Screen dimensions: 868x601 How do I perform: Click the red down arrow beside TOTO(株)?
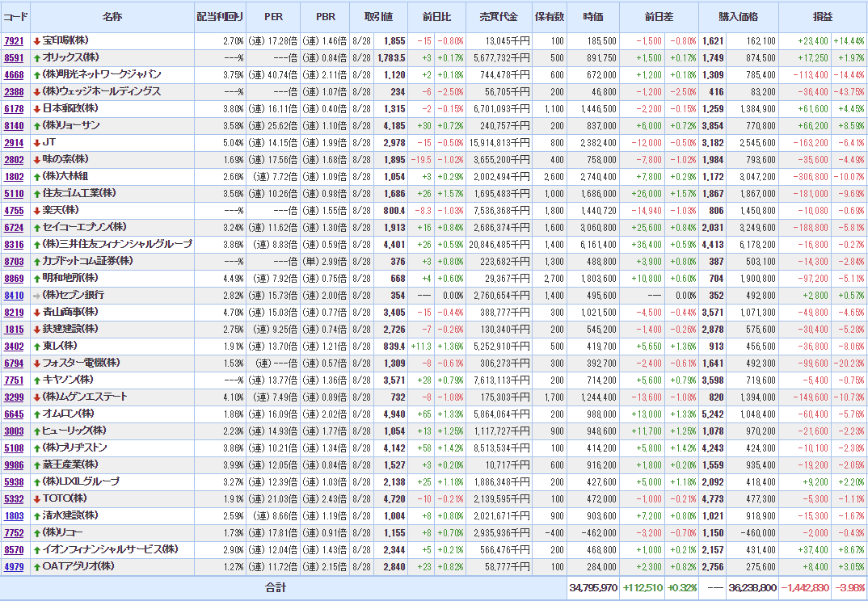pyautogui.click(x=37, y=498)
